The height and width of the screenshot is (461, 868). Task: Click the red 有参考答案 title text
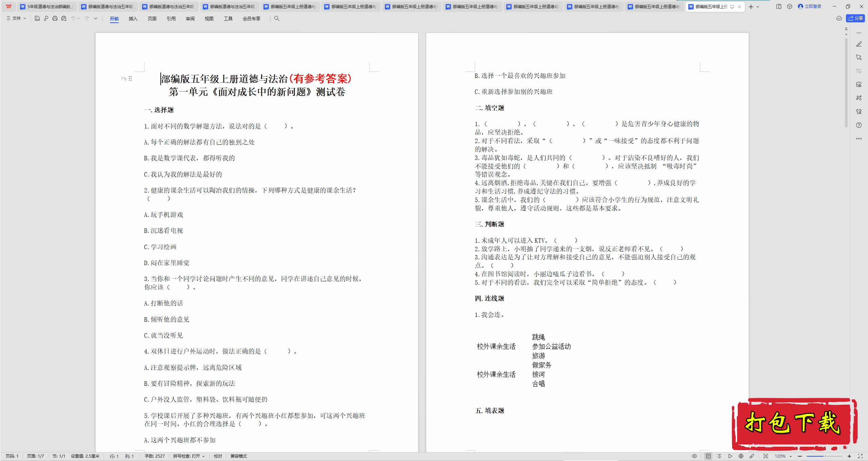[320, 79]
